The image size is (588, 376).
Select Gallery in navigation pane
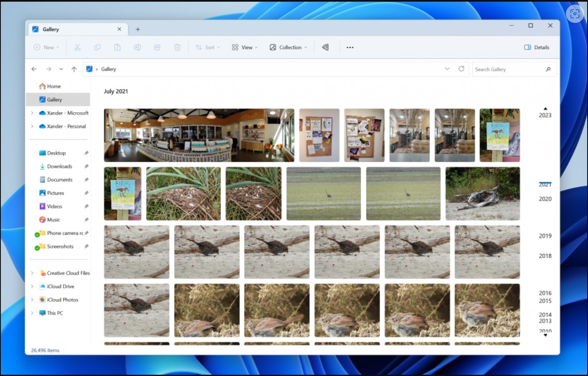pyautogui.click(x=58, y=100)
